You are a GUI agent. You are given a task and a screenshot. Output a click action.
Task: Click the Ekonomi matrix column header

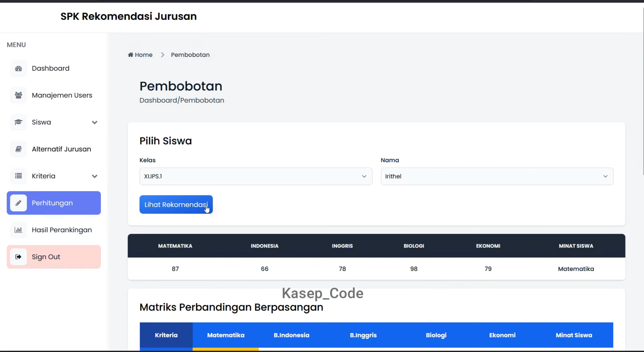[x=502, y=335]
